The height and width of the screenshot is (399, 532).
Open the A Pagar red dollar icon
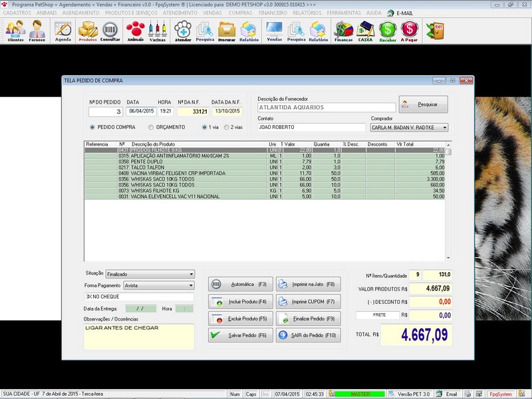[410, 31]
